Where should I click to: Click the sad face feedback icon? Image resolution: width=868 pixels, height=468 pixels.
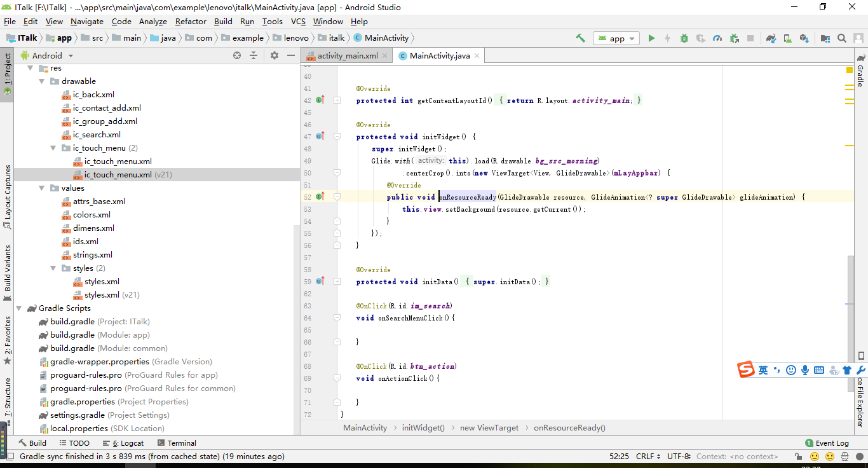(x=830, y=457)
